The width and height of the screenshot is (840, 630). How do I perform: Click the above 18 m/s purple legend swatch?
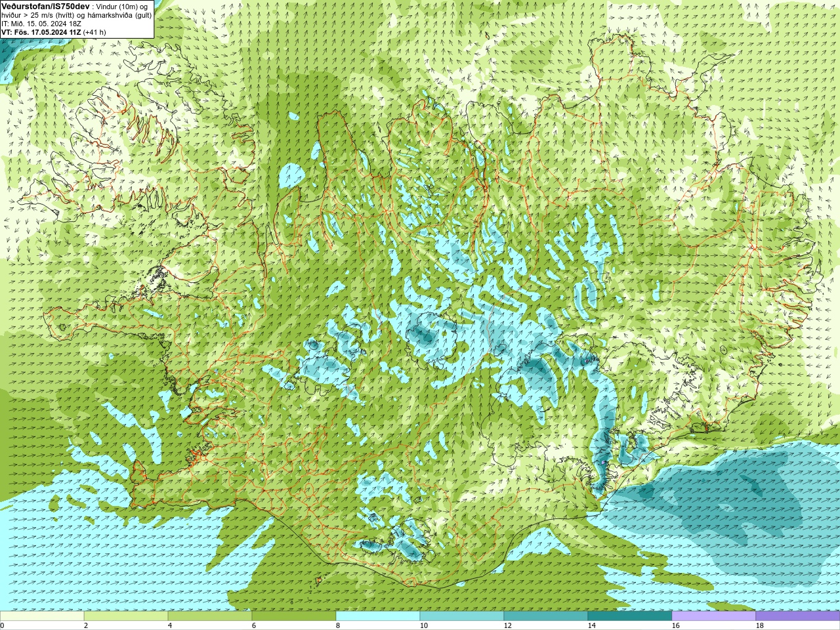(x=798, y=616)
